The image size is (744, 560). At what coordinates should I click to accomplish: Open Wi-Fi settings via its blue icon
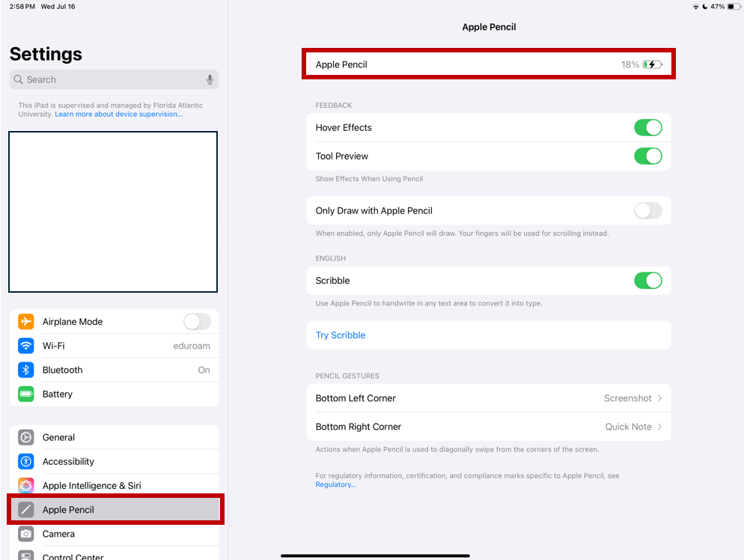pos(26,345)
